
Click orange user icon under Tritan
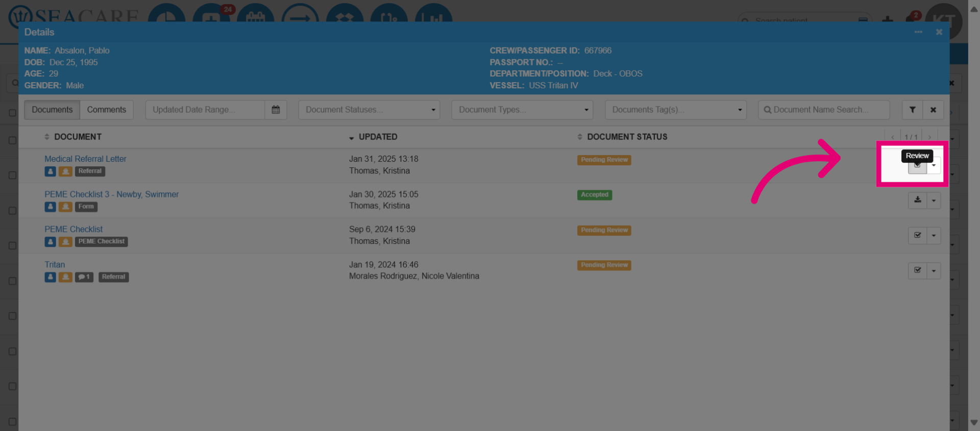pos(65,277)
